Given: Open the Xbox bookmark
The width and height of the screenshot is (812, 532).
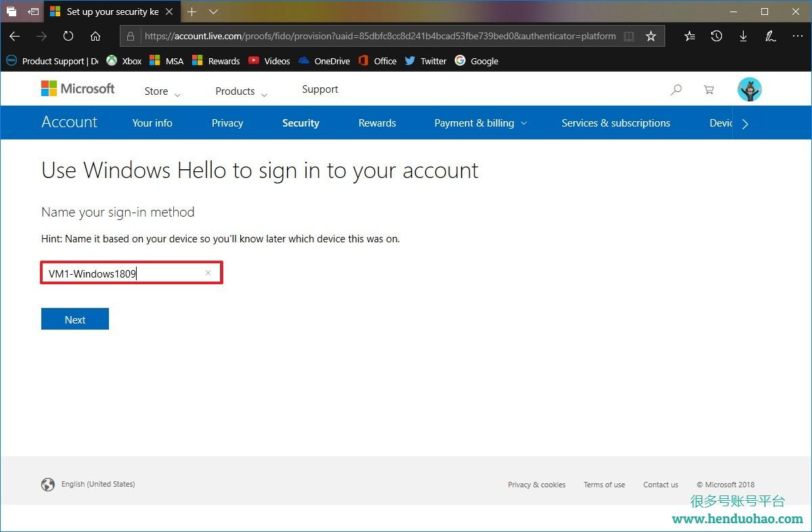Looking at the screenshot, I should [x=124, y=61].
